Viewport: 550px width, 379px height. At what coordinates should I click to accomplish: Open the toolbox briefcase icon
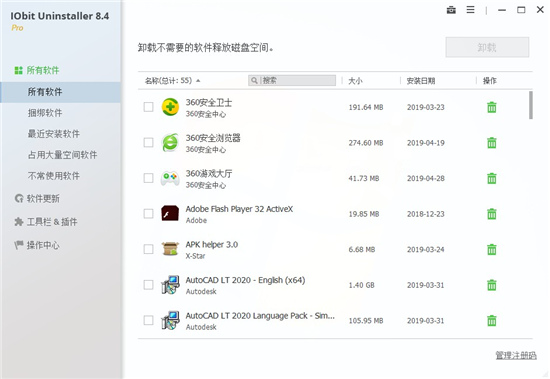pyautogui.click(x=451, y=10)
